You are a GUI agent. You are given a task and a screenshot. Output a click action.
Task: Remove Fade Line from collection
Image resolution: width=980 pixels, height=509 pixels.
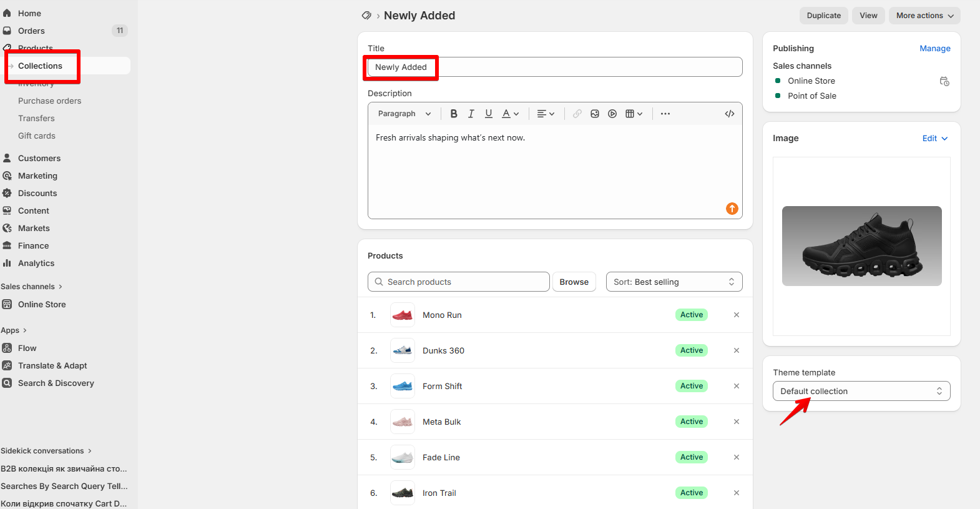tap(737, 457)
